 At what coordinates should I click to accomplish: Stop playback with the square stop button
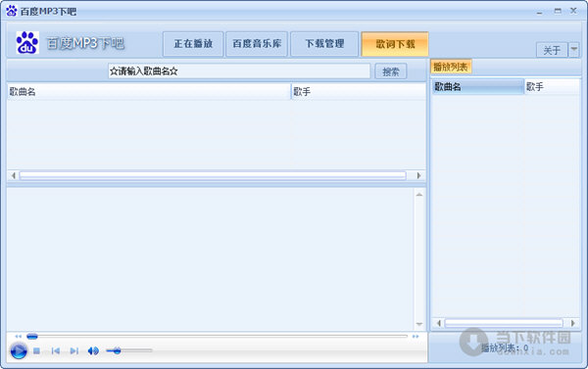36,351
